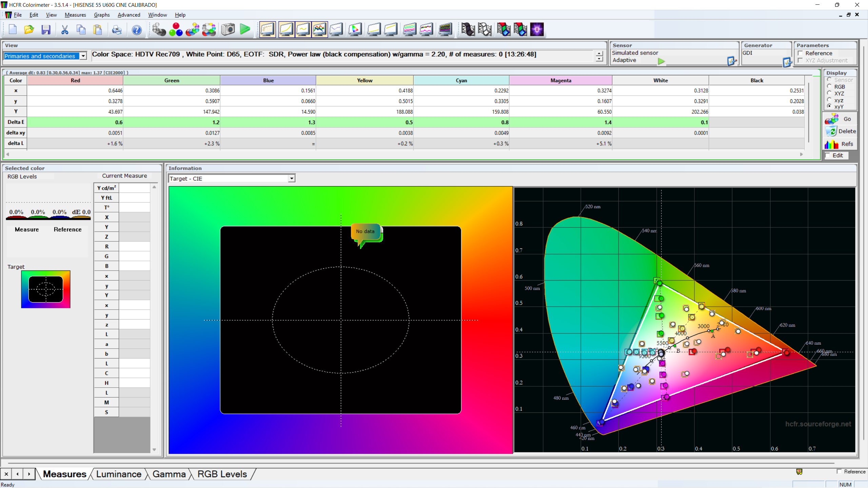Screen dimensions: 868x488
Task: Select the Red column header
Action: pyautogui.click(x=75, y=80)
